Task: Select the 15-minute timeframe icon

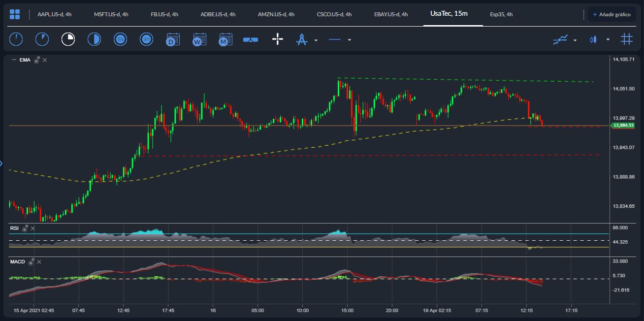Action: pyautogui.click(x=68, y=39)
